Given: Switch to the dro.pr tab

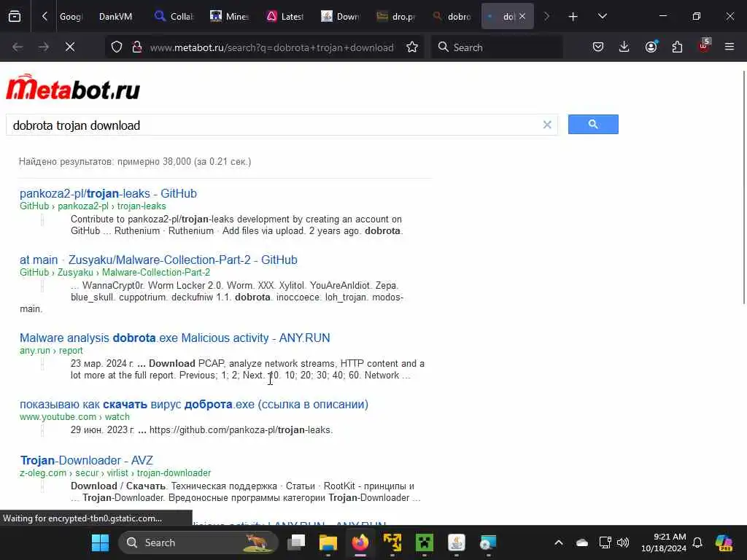Looking at the screenshot, I should tap(396, 17).
